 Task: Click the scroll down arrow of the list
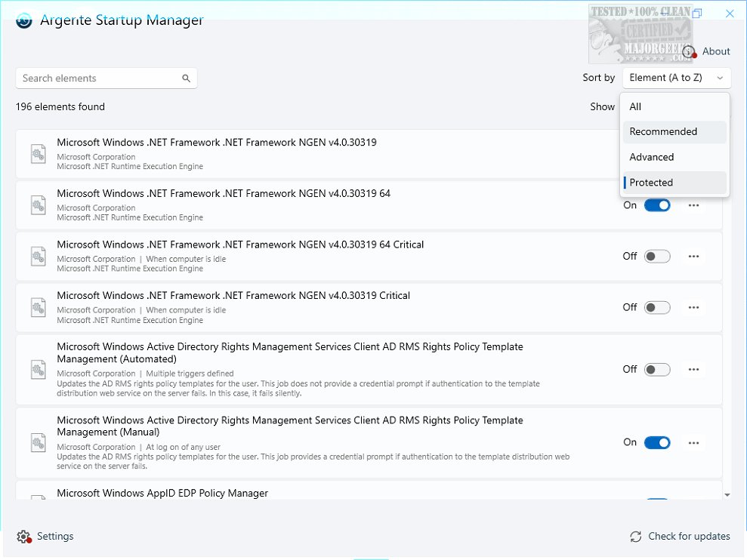tap(727, 494)
